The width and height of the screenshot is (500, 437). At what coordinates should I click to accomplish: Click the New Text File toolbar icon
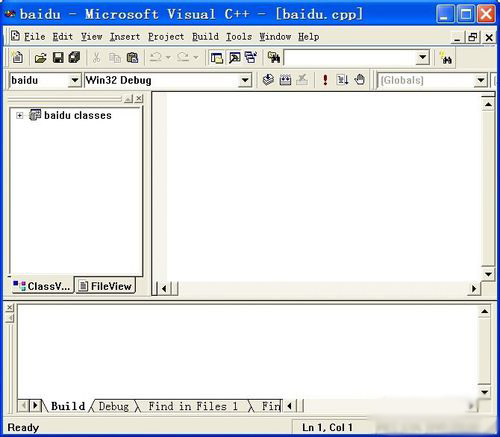coord(17,57)
